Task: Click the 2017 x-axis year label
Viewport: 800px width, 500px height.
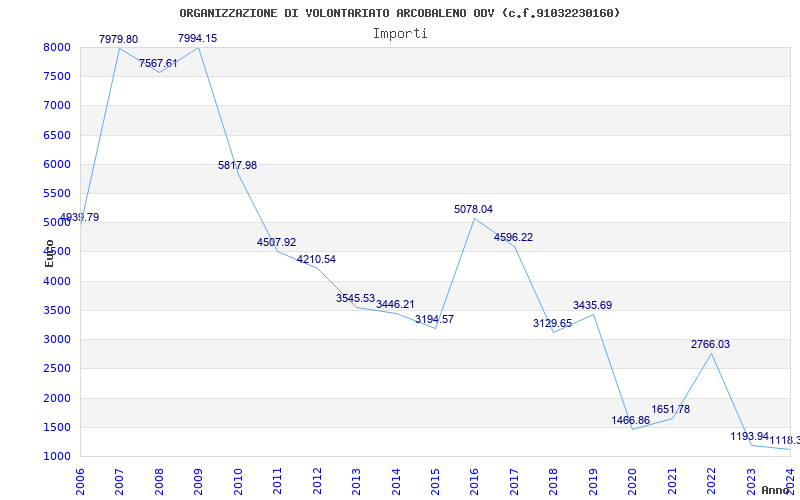Action: click(x=514, y=481)
